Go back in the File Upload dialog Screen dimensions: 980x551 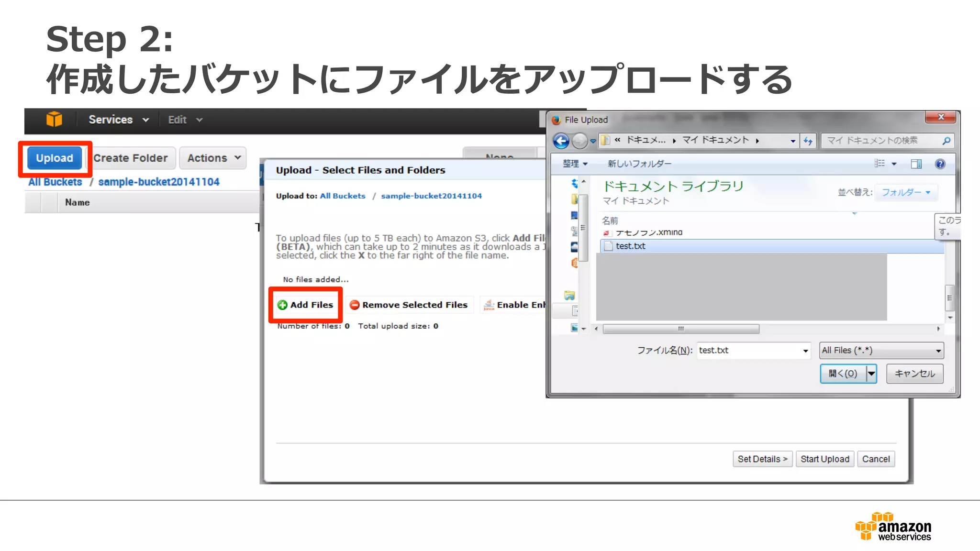tap(561, 141)
